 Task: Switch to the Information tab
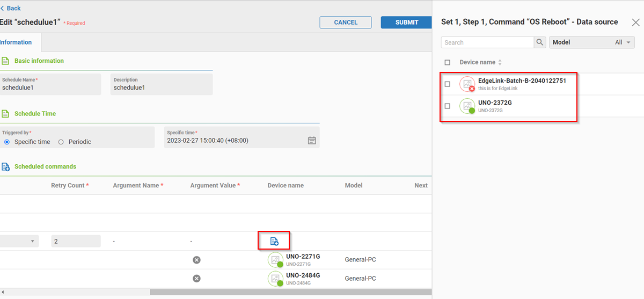pyautogui.click(x=16, y=42)
